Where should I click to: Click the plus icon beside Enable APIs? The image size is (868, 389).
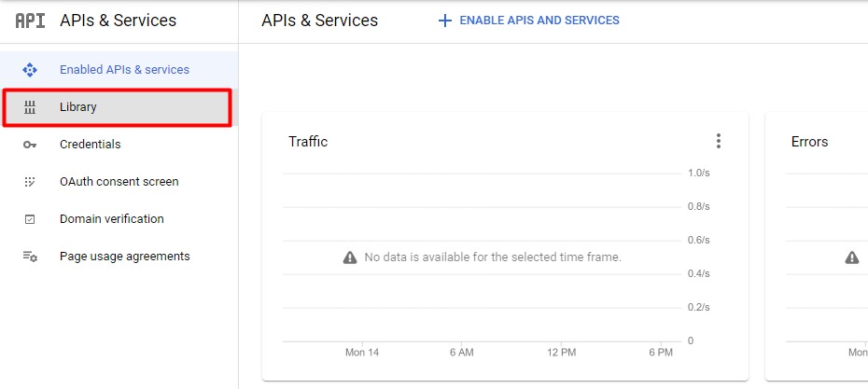pyautogui.click(x=445, y=21)
